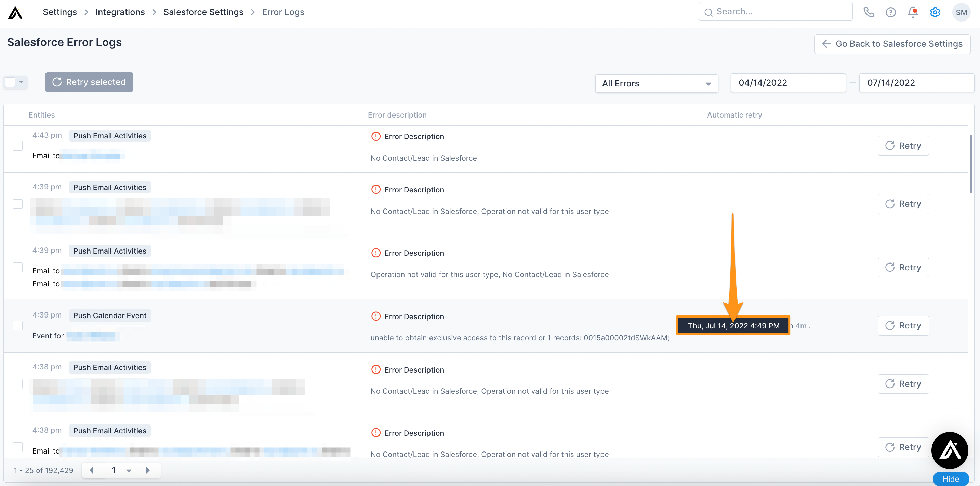Image resolution: width=980 pixels, height=486 pixels.
Task: Retry the last visible 4:38 pm row
Action: pyautogui.click(x=903, y=447)
